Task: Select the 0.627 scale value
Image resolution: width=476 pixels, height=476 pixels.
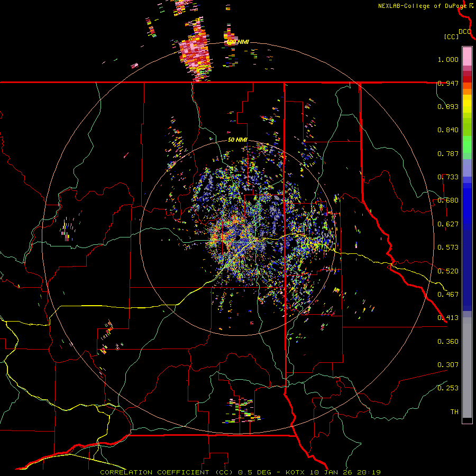Action: (x=448, y=224)
